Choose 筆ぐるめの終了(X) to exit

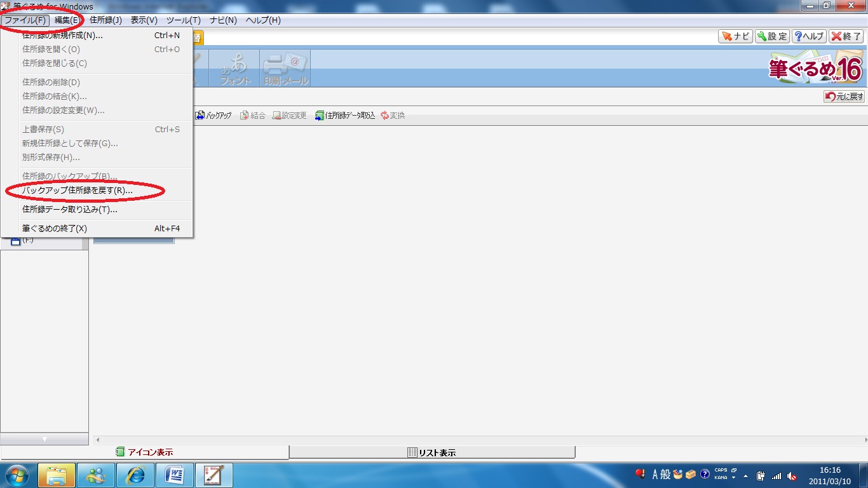(x=97, y=229)
